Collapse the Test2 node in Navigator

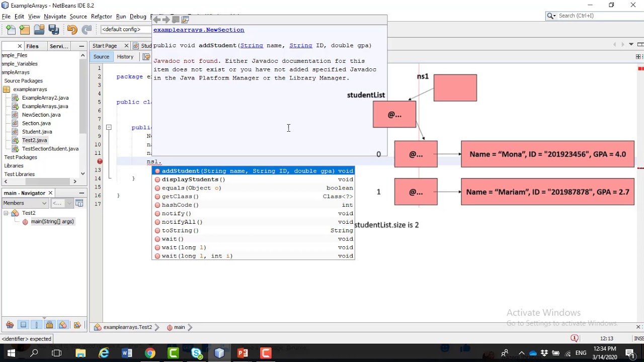point(6,213)
